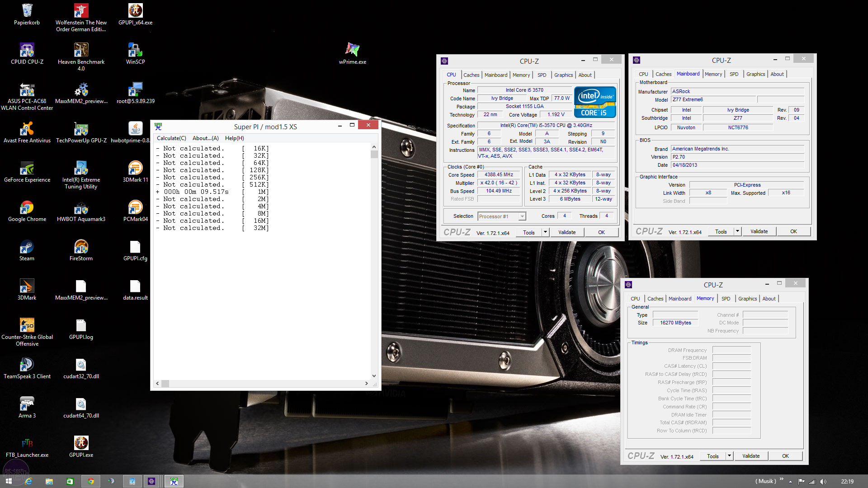Click the memory Size value 16270 MBytes
Viewport: 868px width, 488px height.
pyautogui.click(x=675, y=323)
